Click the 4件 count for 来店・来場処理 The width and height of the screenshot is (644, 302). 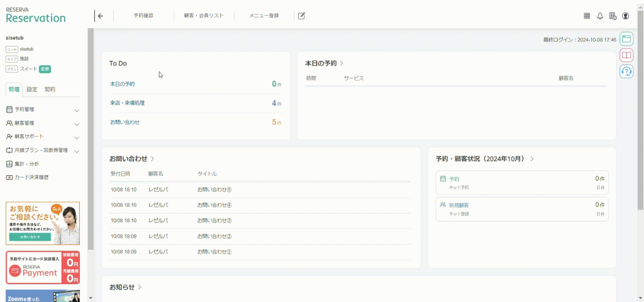click(277, 103)
